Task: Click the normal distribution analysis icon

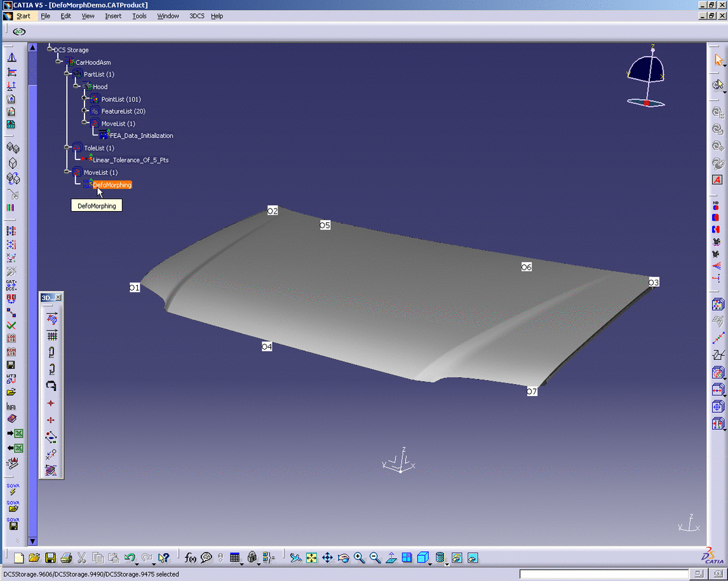Action: coord(11,58)
